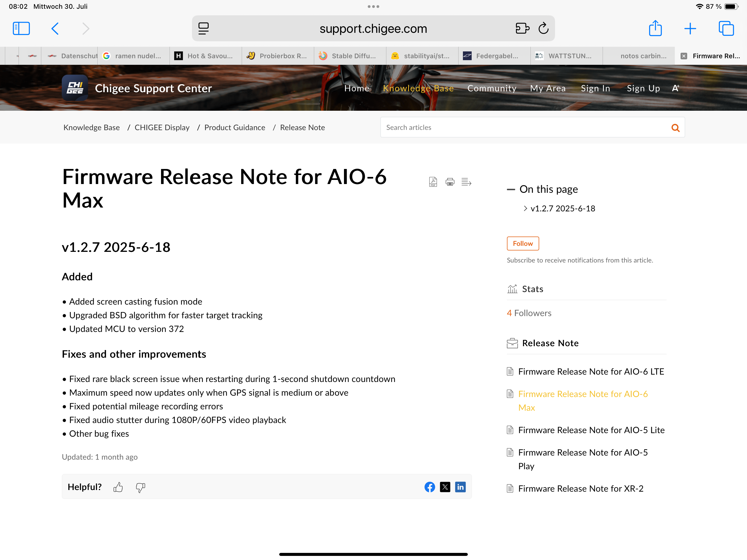This screenshot has height=560, width=747.
Task: Open Knowledge Base breadcrumb
Action: (92, 127)
